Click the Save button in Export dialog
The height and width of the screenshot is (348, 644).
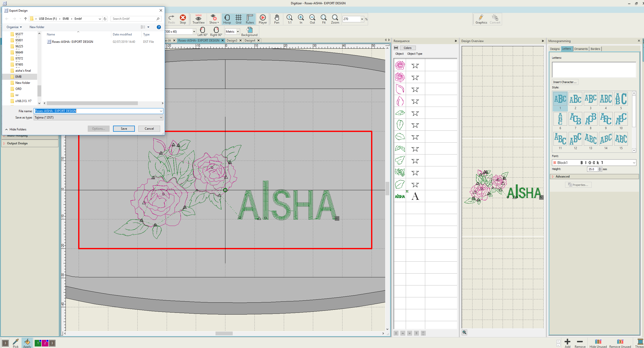tap(124, 129)
